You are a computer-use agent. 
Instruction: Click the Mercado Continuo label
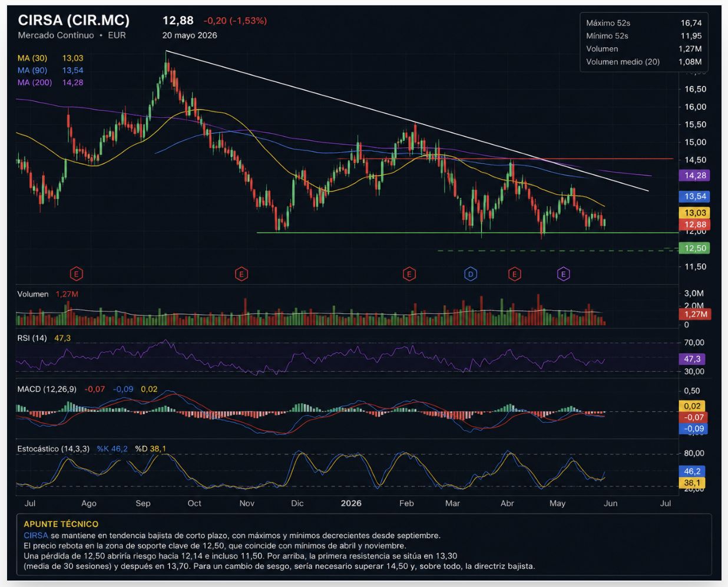[x=56, y=35]
